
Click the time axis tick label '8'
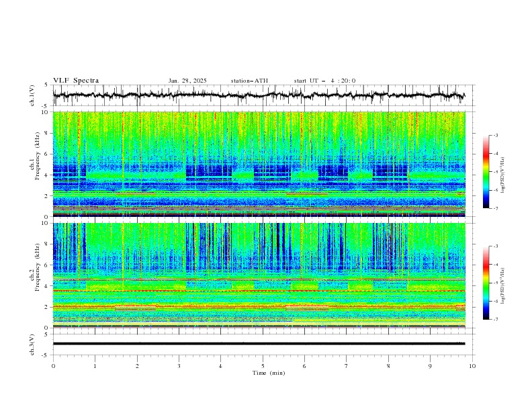pyautogui.click(x=388, y=366)
